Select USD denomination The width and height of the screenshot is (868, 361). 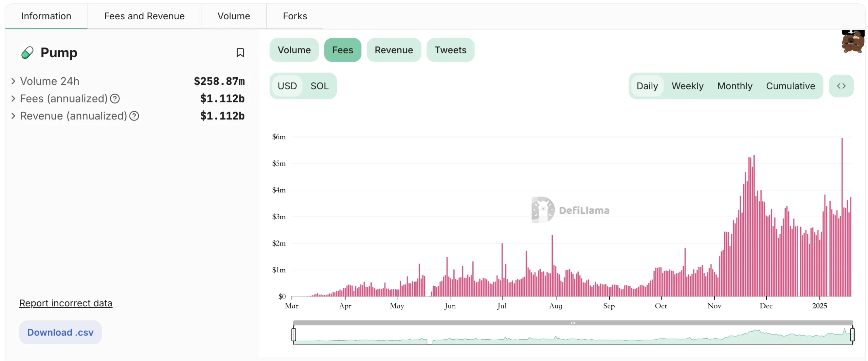(x=287, y=86)
